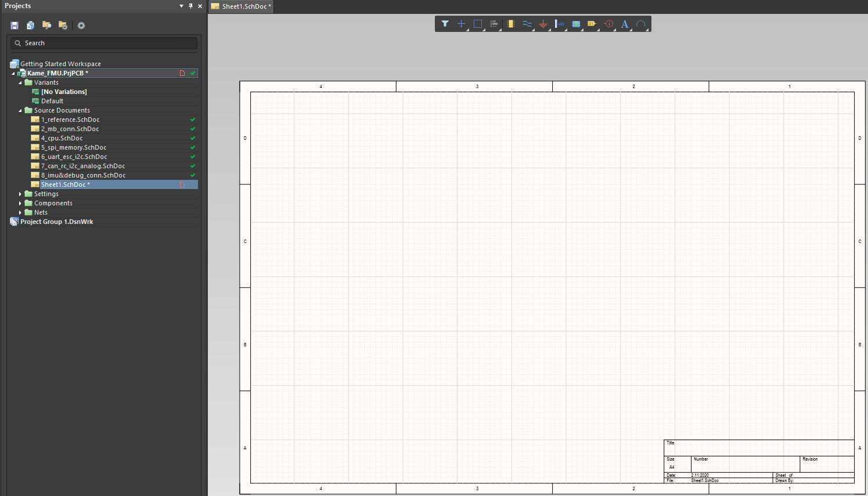This screenshot has width=868, height=496.
Task: Click the Save icon in Projects panel
Action: pos(14,25)
